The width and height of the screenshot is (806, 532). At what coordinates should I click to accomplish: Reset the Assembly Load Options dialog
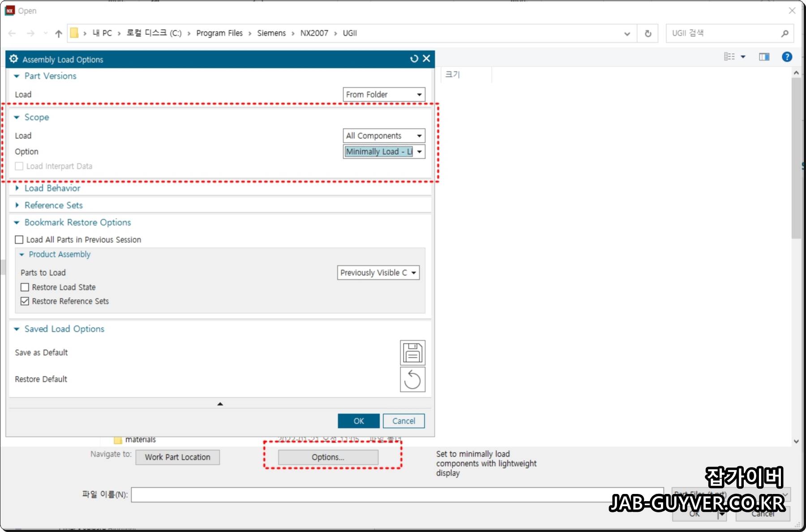(x=414, y=59)
